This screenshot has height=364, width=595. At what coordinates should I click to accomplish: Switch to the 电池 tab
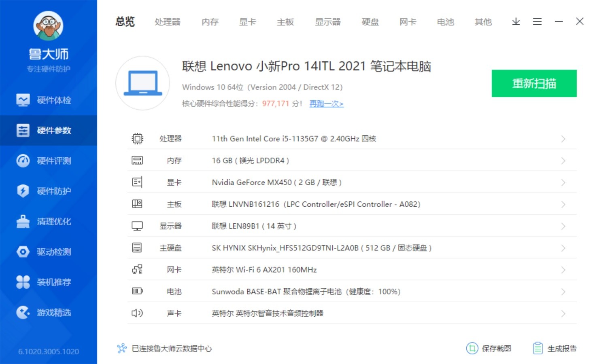pos(446,22)
